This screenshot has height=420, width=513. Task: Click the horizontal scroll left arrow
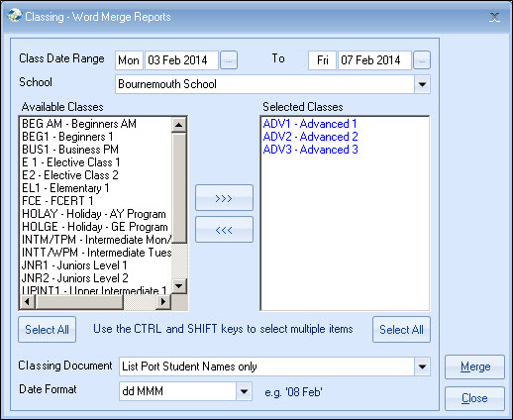(28, 301)
